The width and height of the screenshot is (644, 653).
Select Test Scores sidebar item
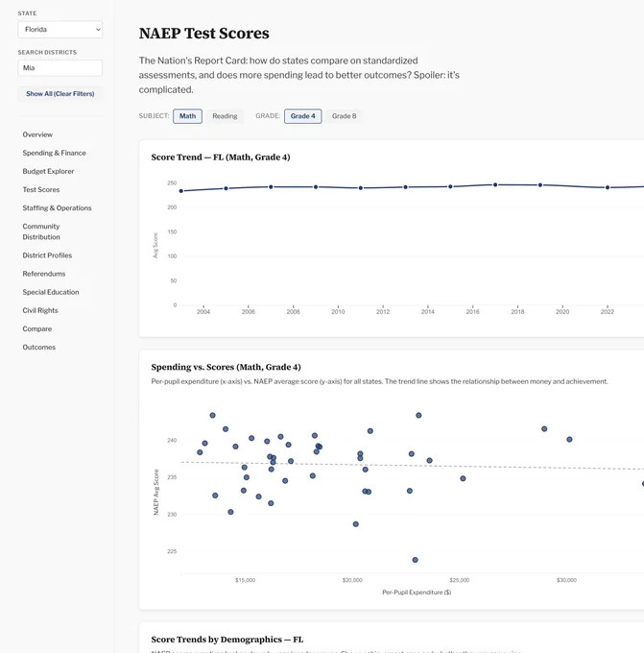coord(41,189)
